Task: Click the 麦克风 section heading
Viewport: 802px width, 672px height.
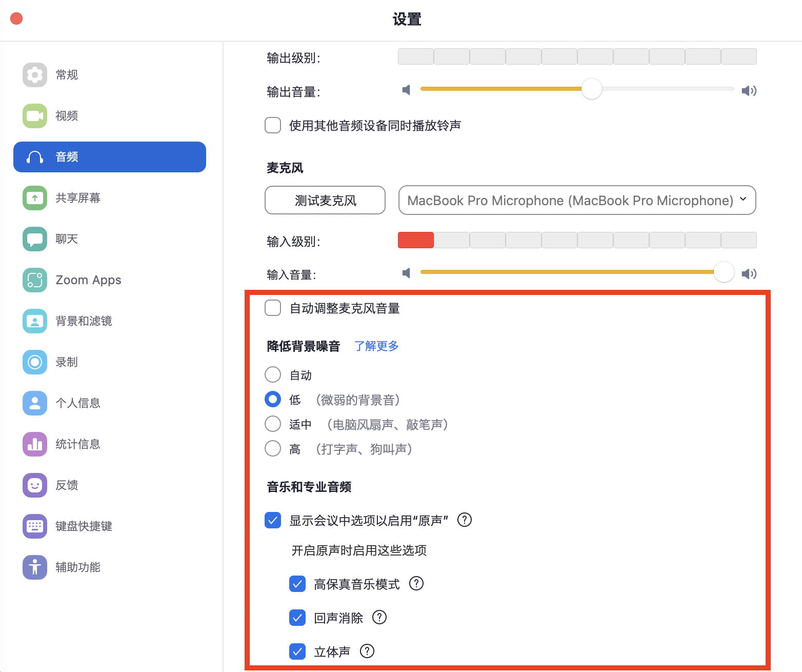Action: tap(285, 168)
